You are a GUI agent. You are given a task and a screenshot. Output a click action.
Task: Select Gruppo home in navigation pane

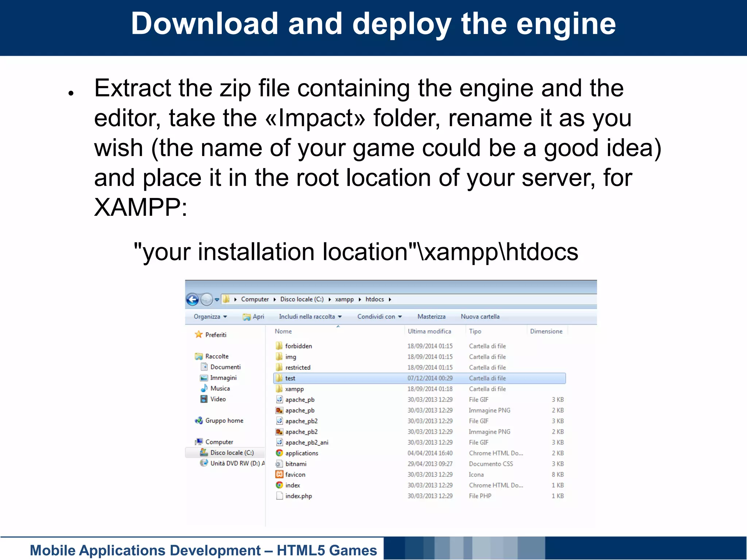[224, 420]
